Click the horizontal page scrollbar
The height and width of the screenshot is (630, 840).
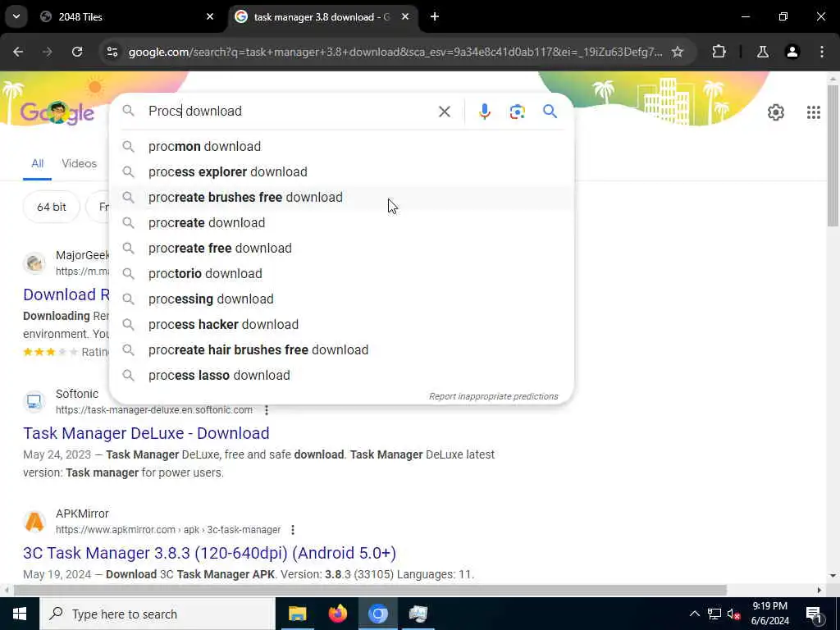tap(370, 591)
